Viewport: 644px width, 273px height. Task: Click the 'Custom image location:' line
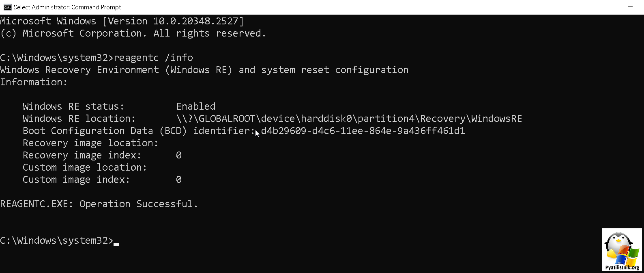(85, 167)
